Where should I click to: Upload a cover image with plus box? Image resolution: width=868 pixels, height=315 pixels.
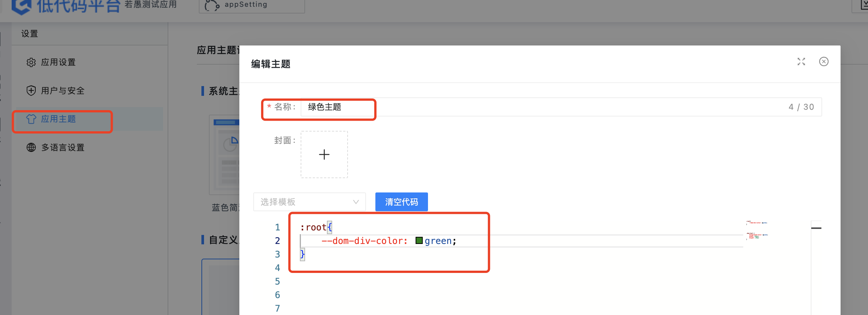pyautogui.click(x=324, y=154)
